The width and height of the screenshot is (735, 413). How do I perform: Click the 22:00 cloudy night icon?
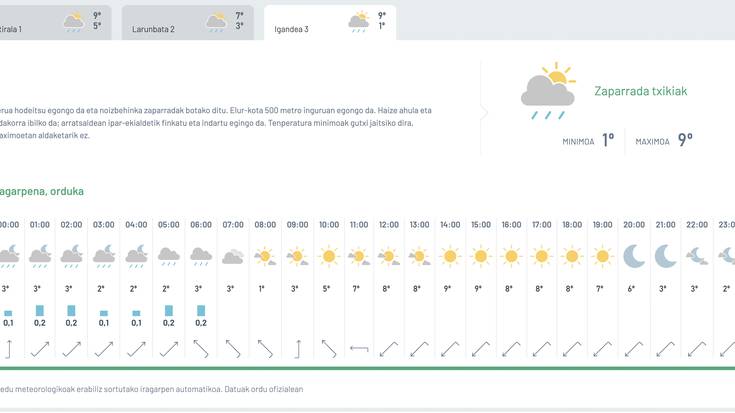(697, 256)
